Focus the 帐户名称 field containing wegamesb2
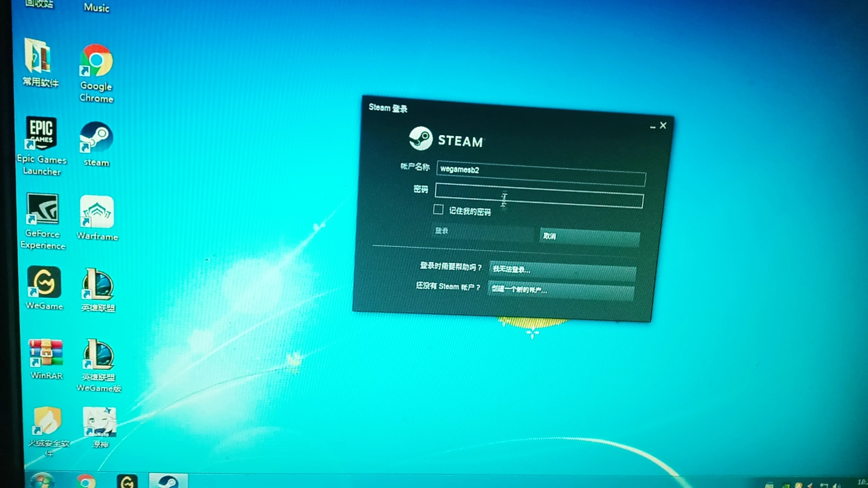This screenshot has width=868, height=488. pyautogui.click(x=541, y=173)
